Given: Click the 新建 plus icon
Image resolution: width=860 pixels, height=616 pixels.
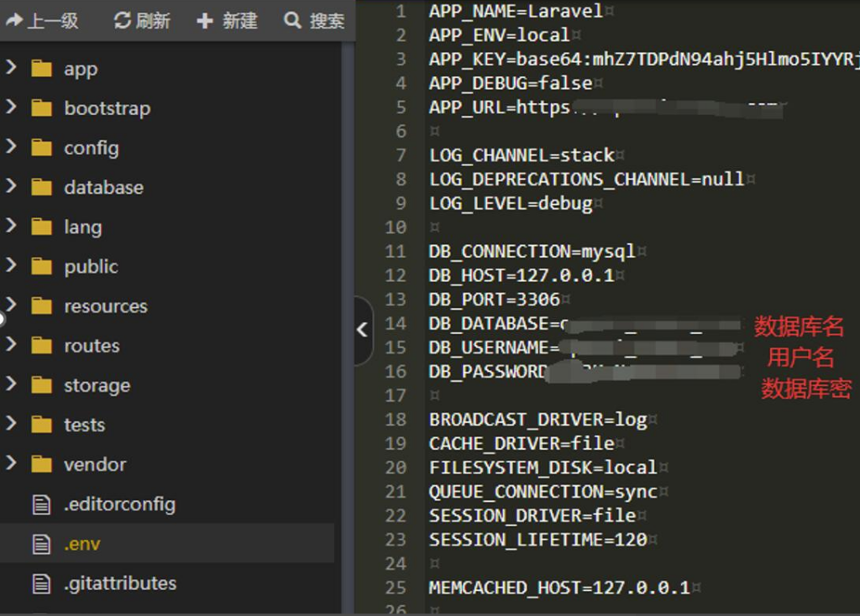Looking at the screenshot, I should (x=205, y=20).
